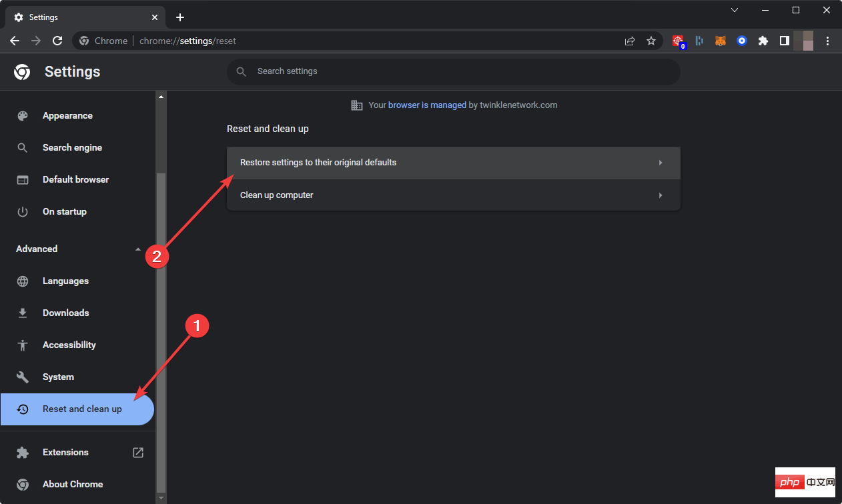The height and width of the screenshot is (504, 842).
Task: Open the Extensions puzzle piece menu
Action: point(763,41)
